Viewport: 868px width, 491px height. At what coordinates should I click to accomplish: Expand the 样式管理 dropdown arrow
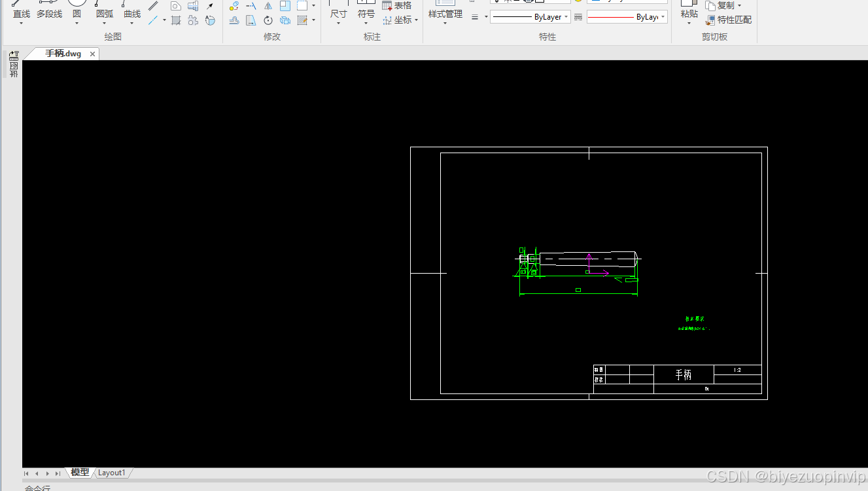(x=445, y=24)
